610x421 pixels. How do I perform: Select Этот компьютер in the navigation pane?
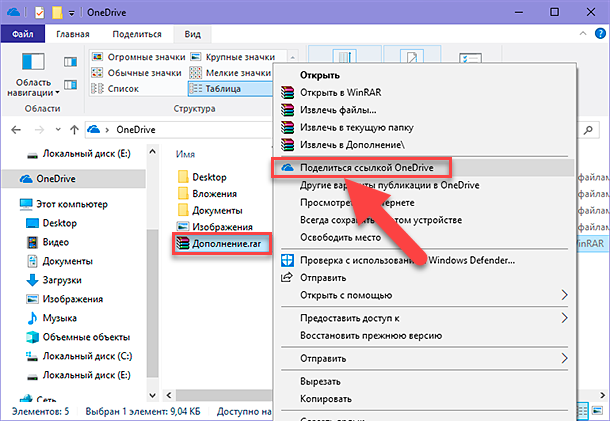63,204
